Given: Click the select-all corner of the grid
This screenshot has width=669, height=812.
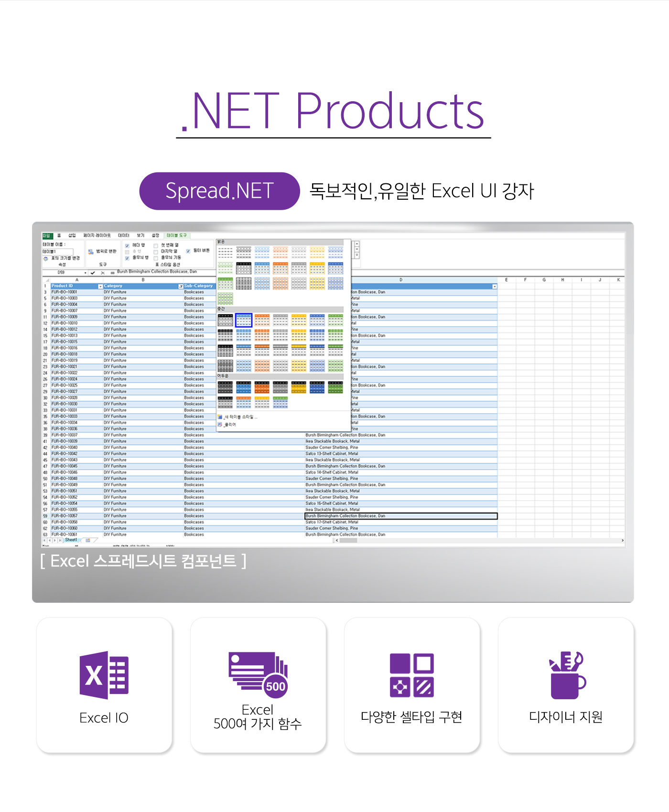Looking at the screenshot, I should [x=46, y=280].
